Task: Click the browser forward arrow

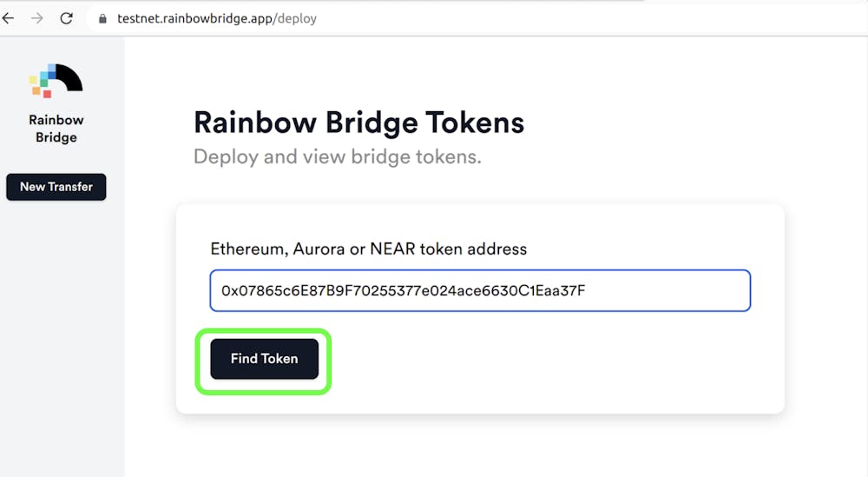Action: pyautogui.click(x=37, y=18)
